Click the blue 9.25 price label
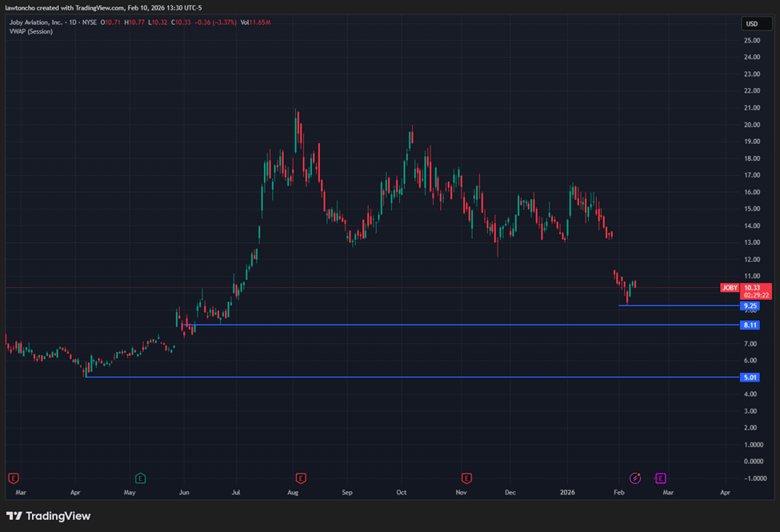780x532 pixels. pos(750,306)
